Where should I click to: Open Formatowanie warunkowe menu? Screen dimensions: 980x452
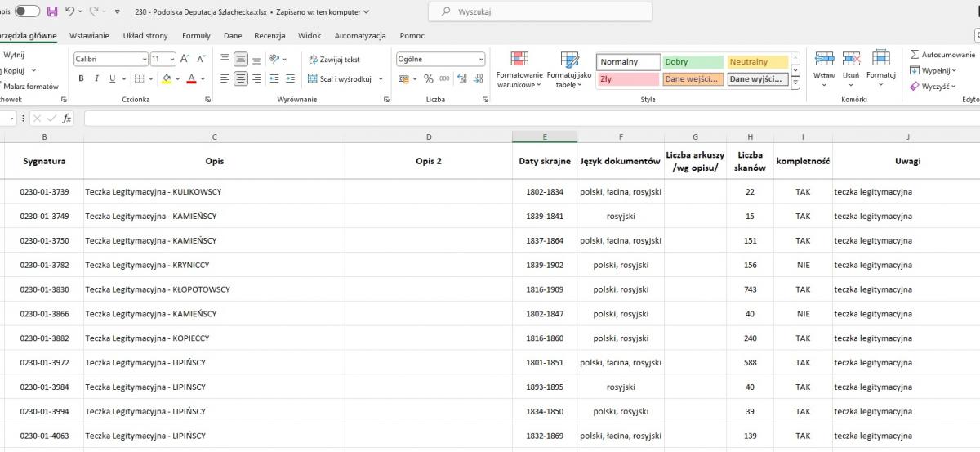519,69
